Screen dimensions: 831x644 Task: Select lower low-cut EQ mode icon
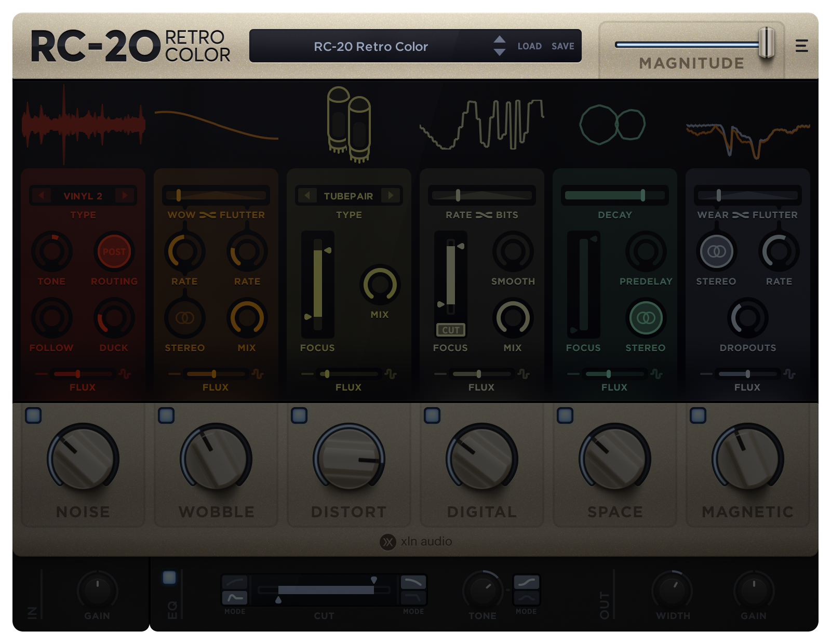[x=235, y=598]
